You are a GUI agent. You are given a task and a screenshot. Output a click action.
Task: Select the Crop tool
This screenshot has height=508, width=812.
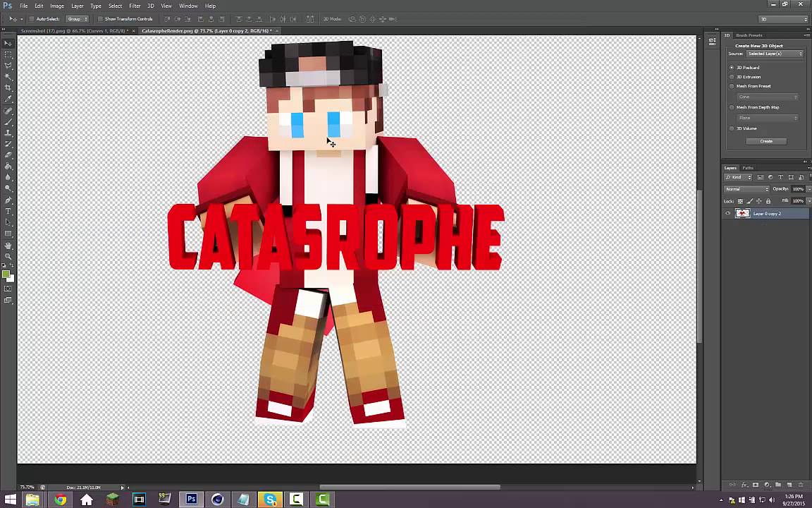coord(8,87)
